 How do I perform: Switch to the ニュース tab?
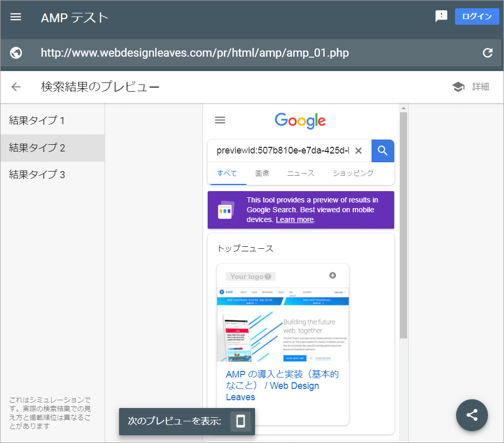click(x=300, y=173)
